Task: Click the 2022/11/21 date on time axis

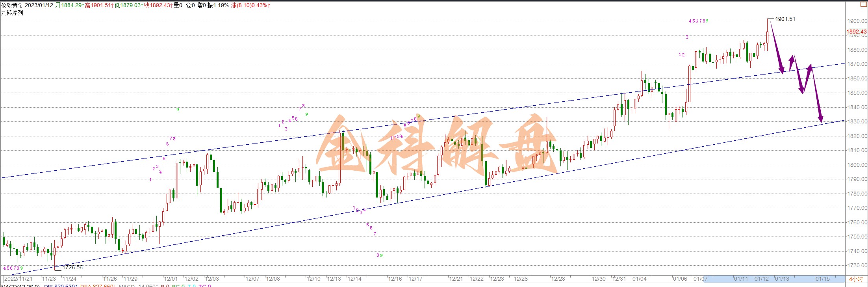Action: [x=19, y=279]
